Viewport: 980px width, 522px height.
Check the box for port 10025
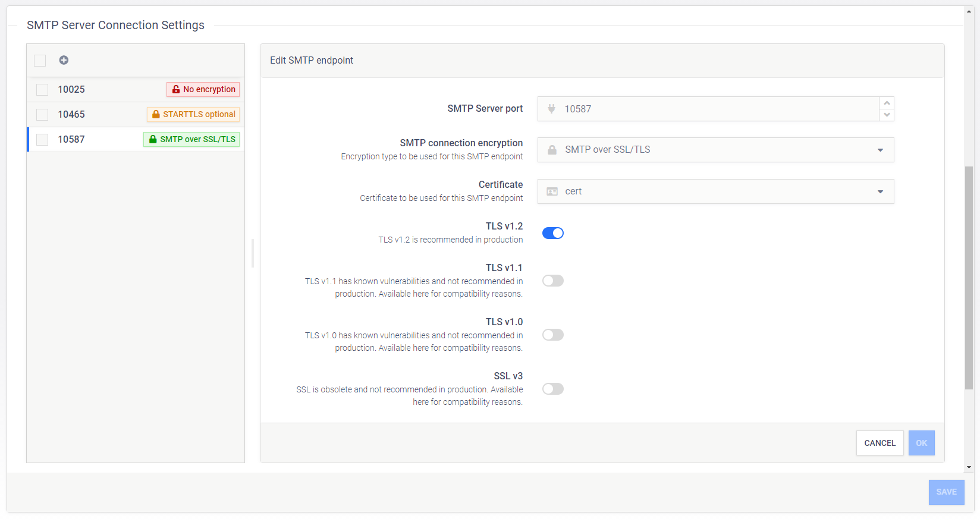pos(42,90)
